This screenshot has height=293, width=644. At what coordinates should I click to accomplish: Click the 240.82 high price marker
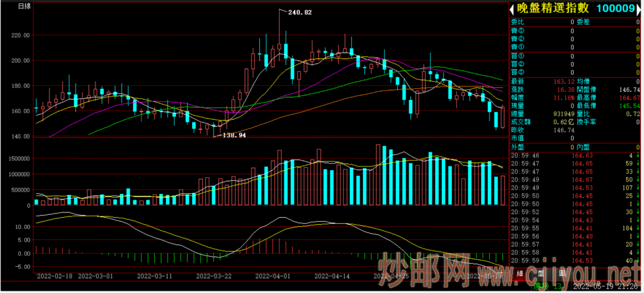coord(299,12)
